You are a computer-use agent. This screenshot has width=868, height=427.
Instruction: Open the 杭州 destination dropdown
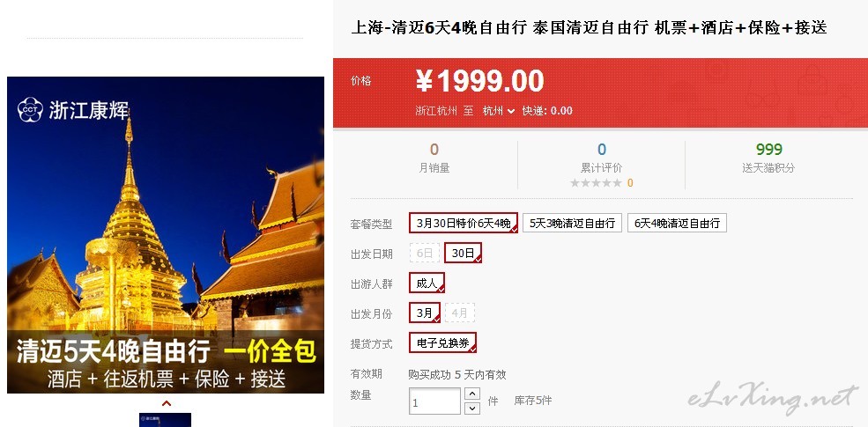[498, 111]
